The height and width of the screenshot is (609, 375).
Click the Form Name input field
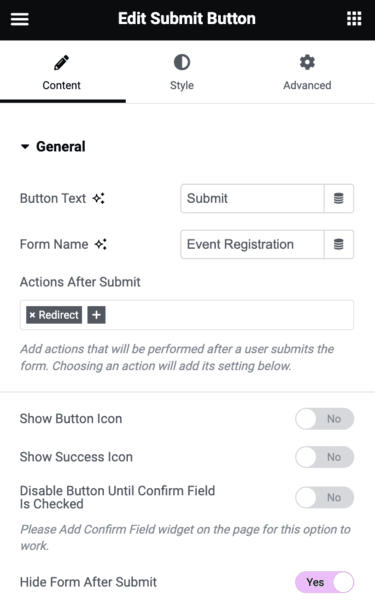[252, 244]
